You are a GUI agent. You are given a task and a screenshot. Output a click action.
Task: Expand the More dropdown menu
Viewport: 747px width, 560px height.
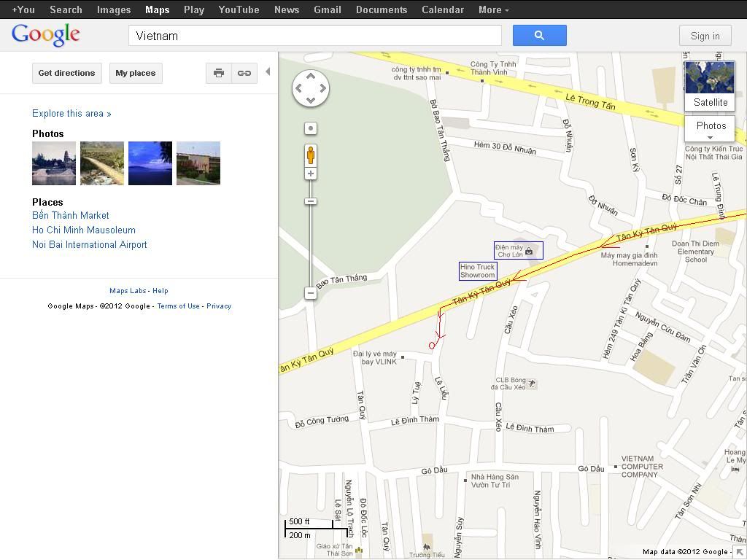coord(494,9)
